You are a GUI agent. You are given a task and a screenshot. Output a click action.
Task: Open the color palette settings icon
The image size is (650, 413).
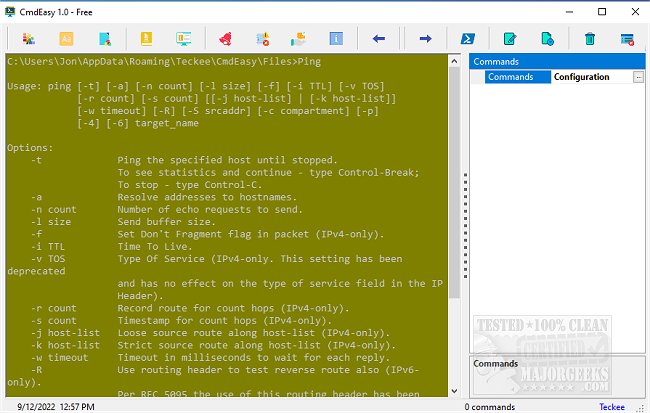[x=29, y=39]
